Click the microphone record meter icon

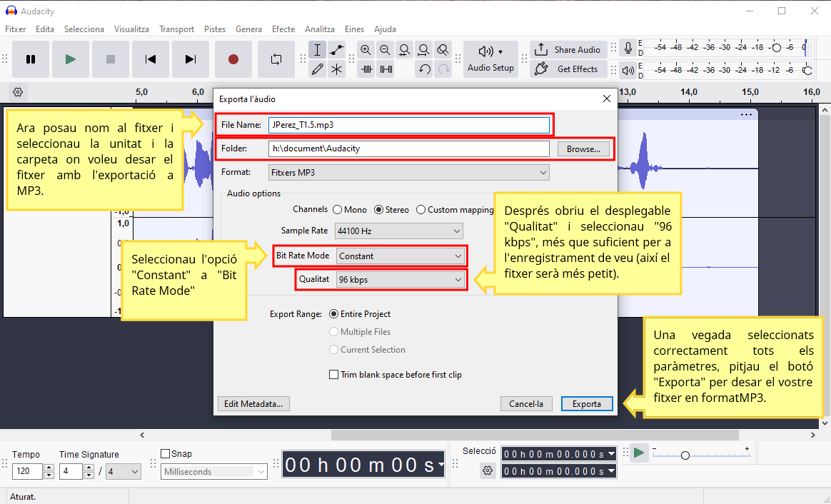[x=628, y=49]
